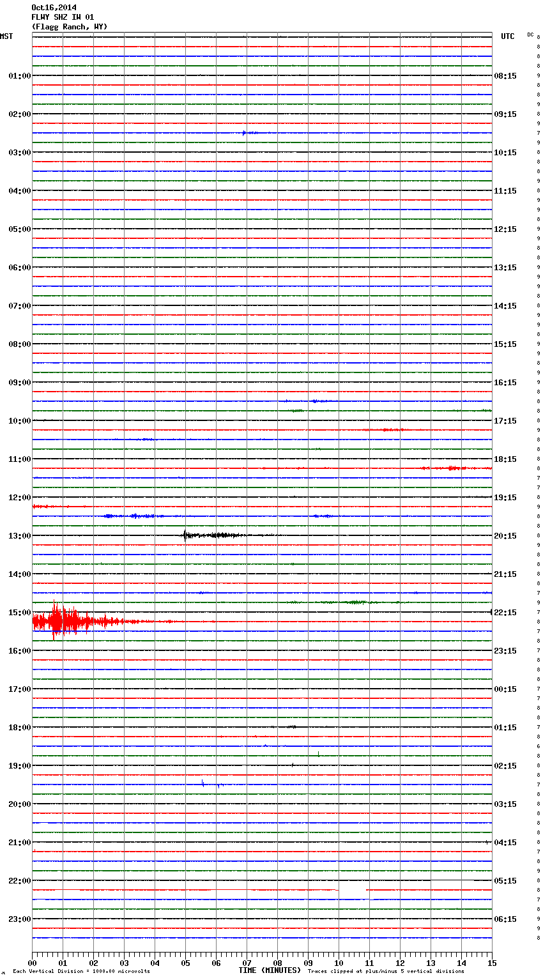This screenshot has height=980, width=543.
Task: Click the 08:15 UTC time label
Action: [505, 76]
